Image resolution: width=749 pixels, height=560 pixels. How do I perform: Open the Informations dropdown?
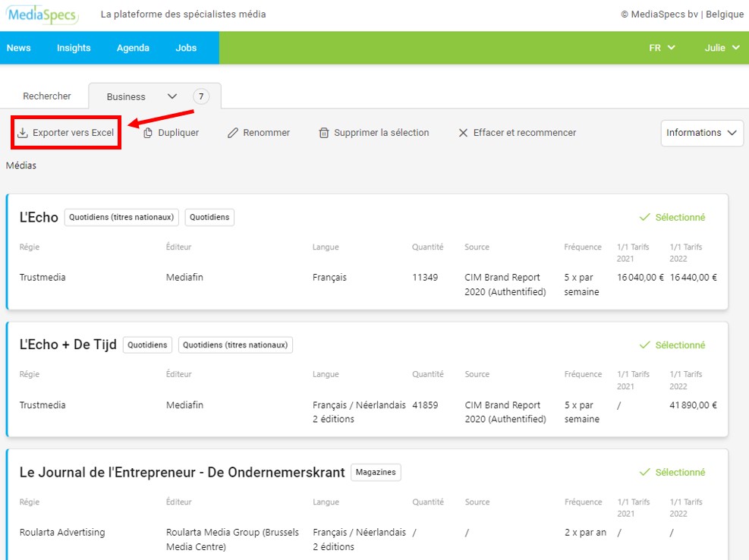tap(701, 133)
